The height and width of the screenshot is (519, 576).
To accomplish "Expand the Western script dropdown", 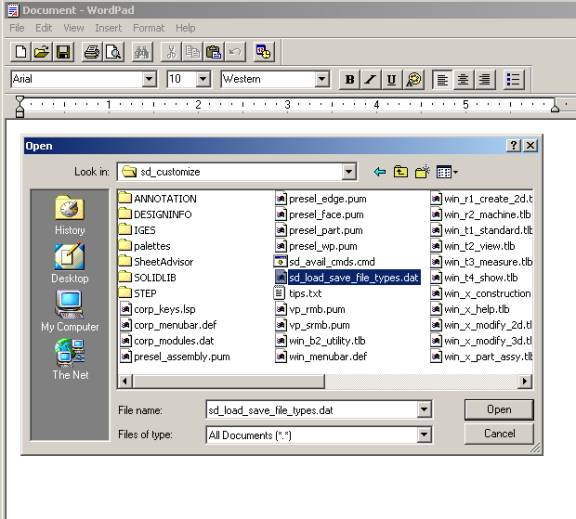I will (322, 79).
